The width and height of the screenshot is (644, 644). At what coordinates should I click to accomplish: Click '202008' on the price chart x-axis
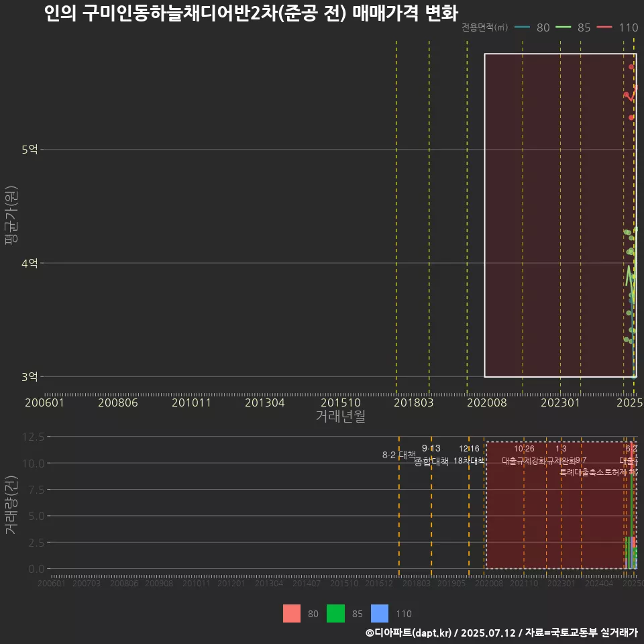[x=487, y=402]
